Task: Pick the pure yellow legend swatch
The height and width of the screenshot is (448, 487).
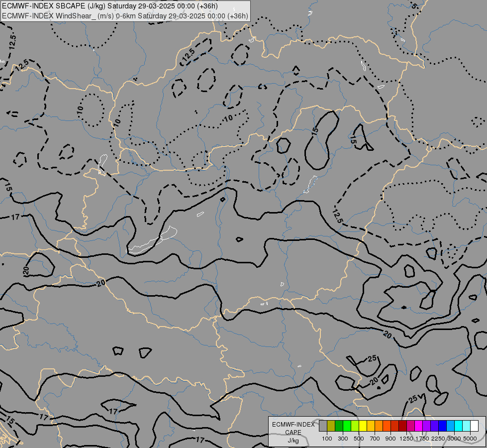Action: pyautogui.click(x=363, y=426)
